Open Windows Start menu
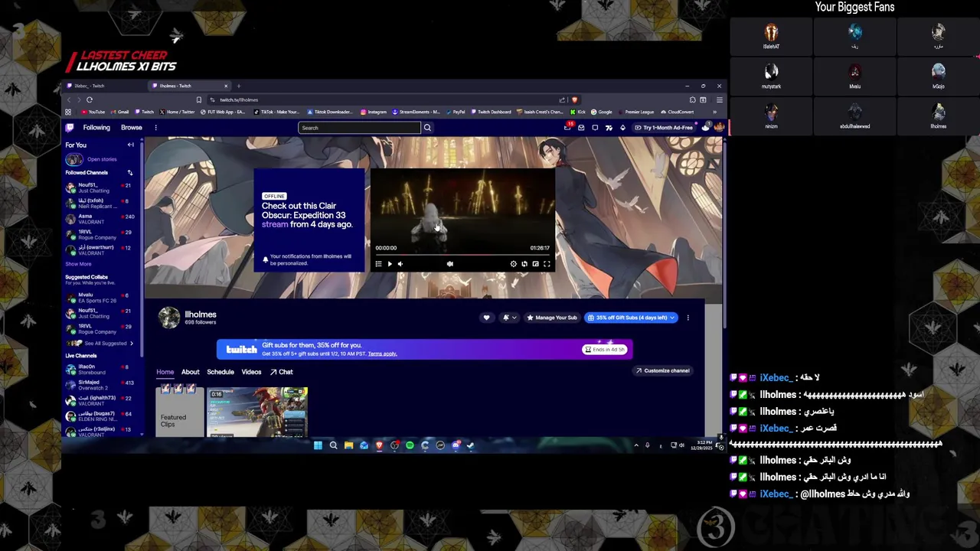 (318, 445)
